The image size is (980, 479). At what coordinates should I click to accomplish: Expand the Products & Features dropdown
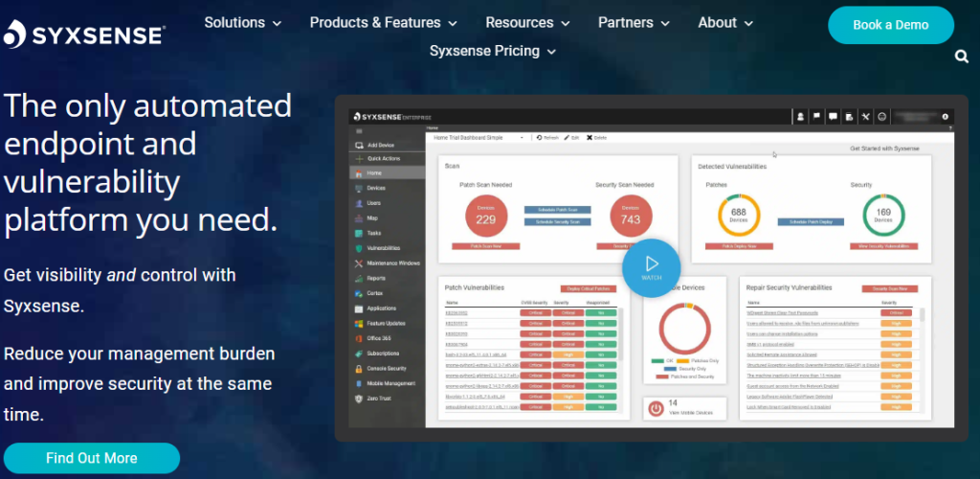[384, 22]
